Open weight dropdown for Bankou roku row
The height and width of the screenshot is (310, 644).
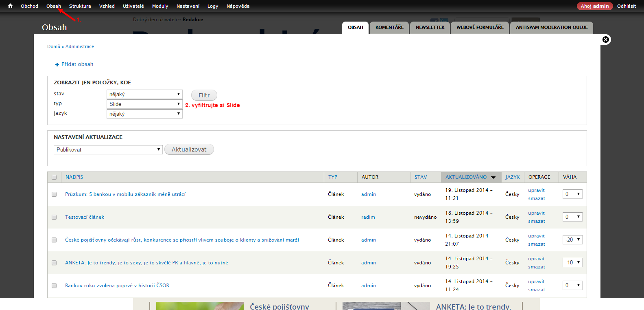(572, 285)
